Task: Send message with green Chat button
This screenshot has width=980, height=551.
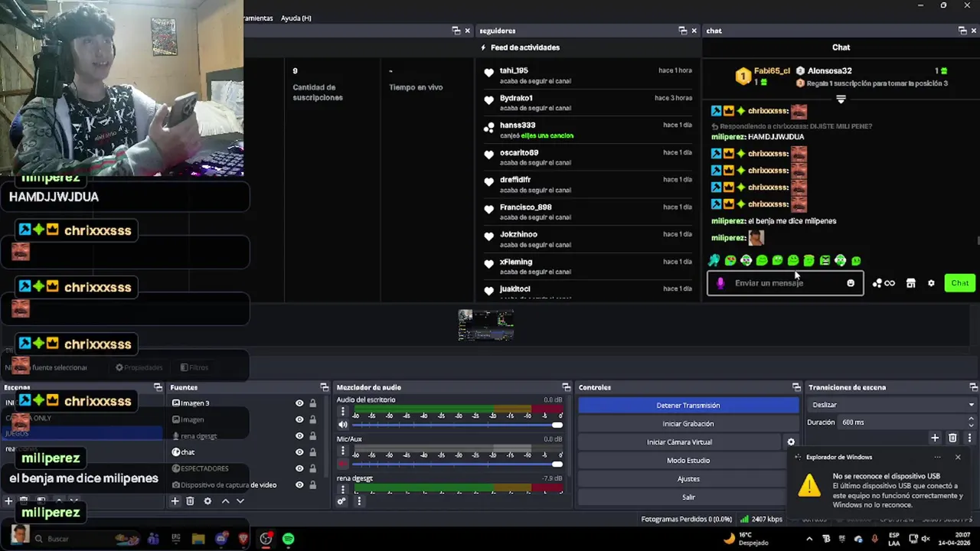Action: 960,283
